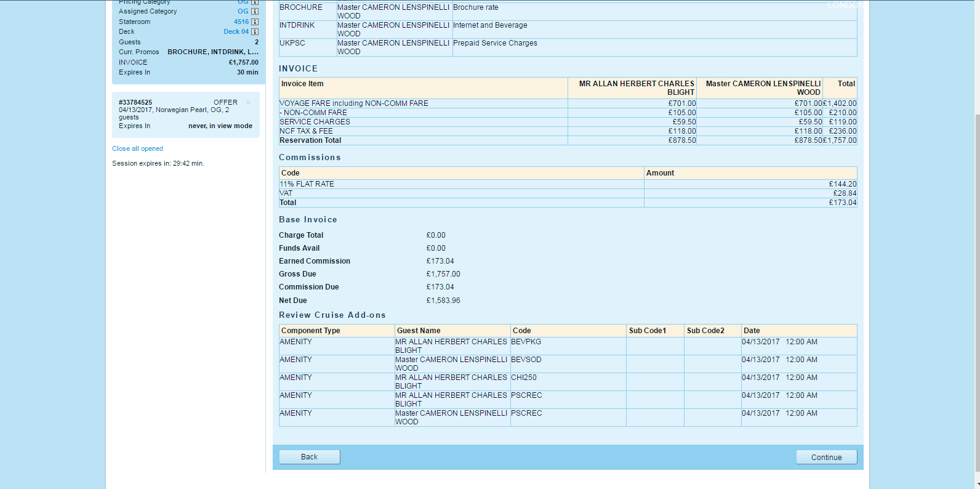Click the Component Type column header
Screen dimensions: 980x489
click(x=310, y=331)
